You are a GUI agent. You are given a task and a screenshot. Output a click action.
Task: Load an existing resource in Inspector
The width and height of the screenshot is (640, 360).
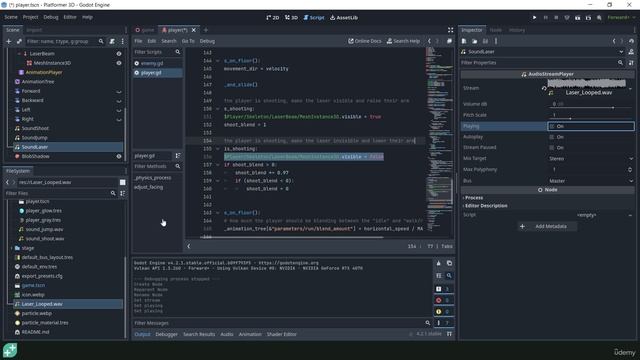(x=475, y=41)
